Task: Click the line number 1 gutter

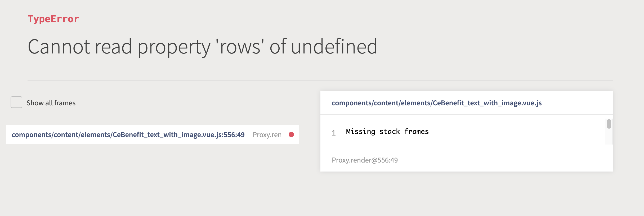Action: [x=334, y=132]
